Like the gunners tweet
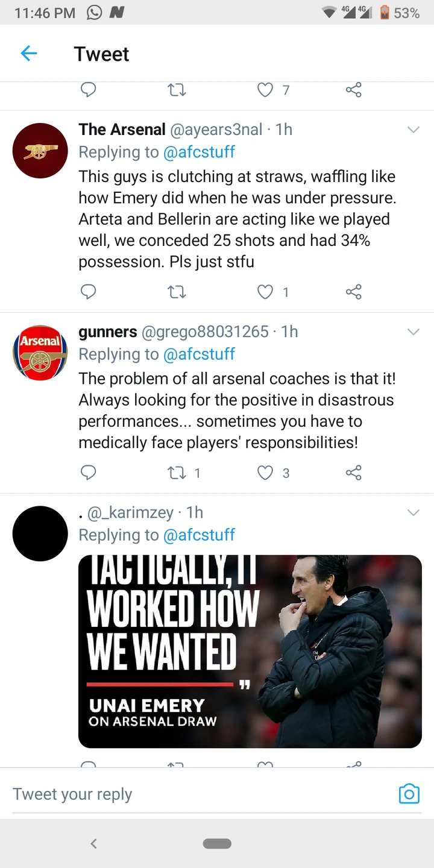 click(x=265, y=473)
